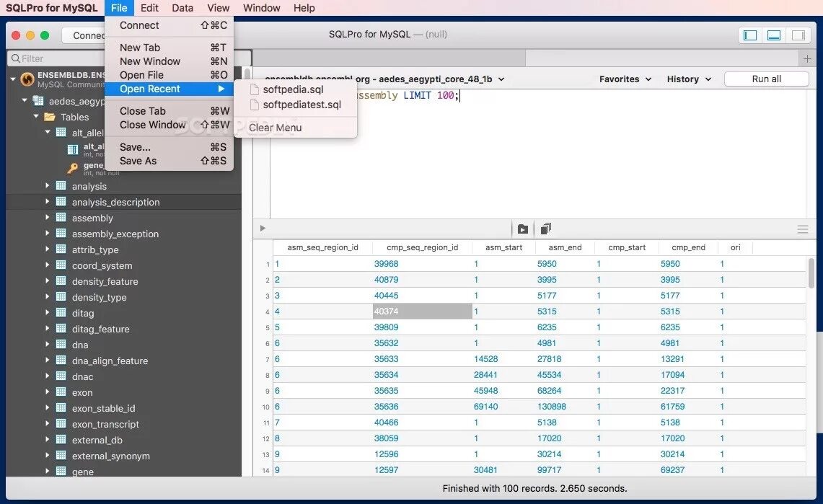The image size is (823, 504).
Task: Click the analysis table icon
Action: [61, 185]
